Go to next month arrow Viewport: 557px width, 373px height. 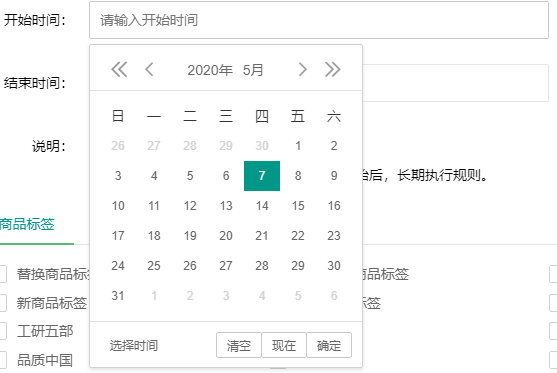coord(302,69)
